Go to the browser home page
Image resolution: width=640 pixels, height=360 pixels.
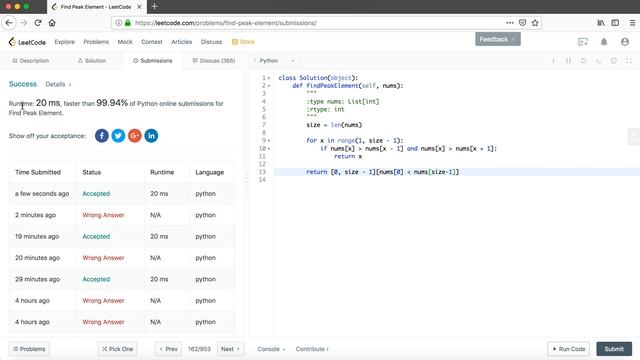(52, 23)
